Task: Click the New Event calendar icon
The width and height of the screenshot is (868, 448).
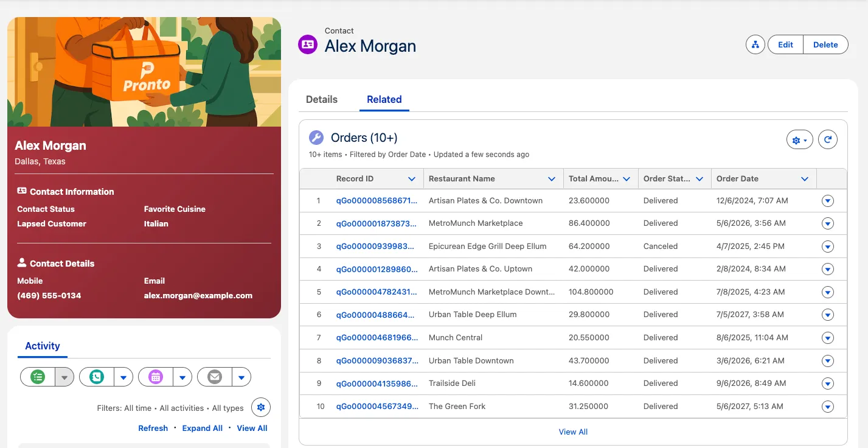Action: point(156,377)
